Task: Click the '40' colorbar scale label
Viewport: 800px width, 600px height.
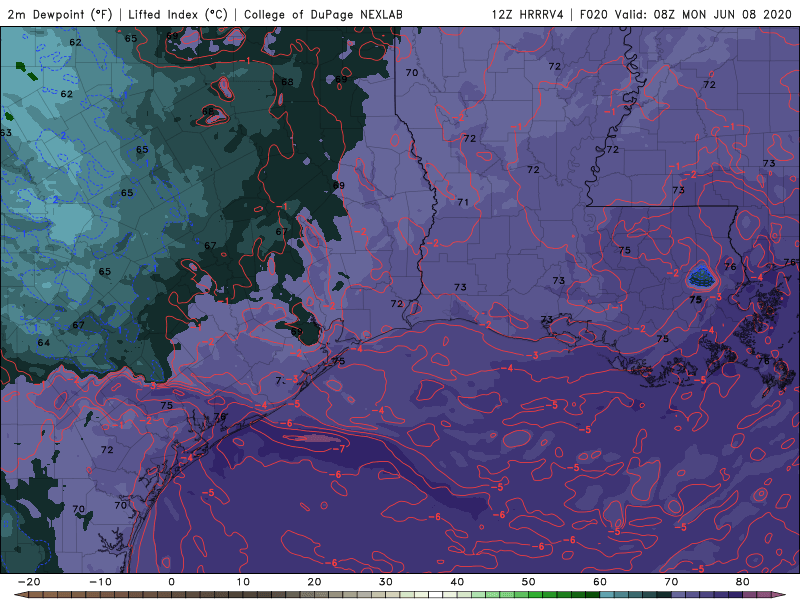Action: point(457,582)
